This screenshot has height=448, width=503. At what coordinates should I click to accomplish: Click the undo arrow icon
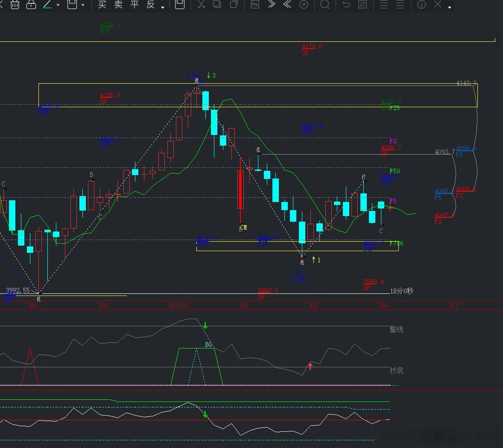[x=346, y=4]
